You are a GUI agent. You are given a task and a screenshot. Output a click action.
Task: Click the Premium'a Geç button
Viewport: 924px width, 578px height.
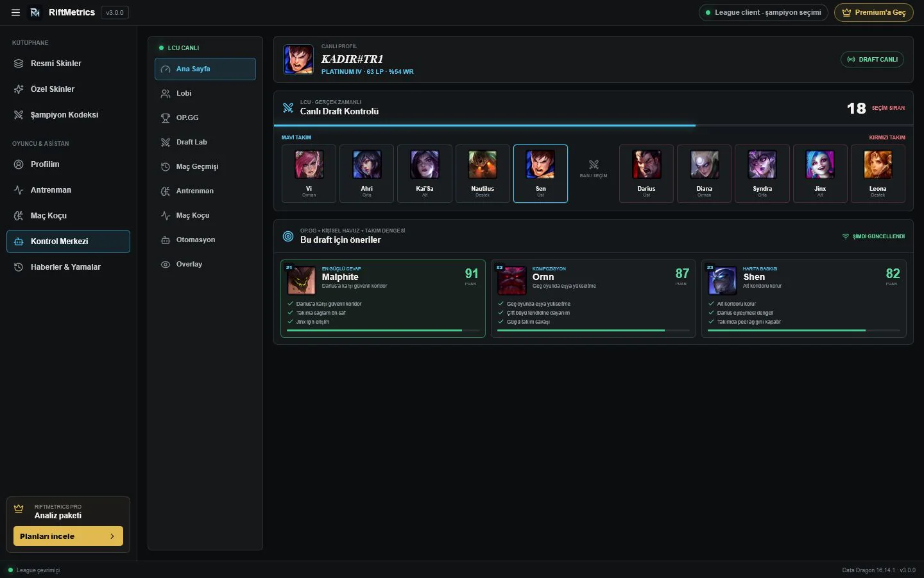pyautogui.click(x=874, y=12)
